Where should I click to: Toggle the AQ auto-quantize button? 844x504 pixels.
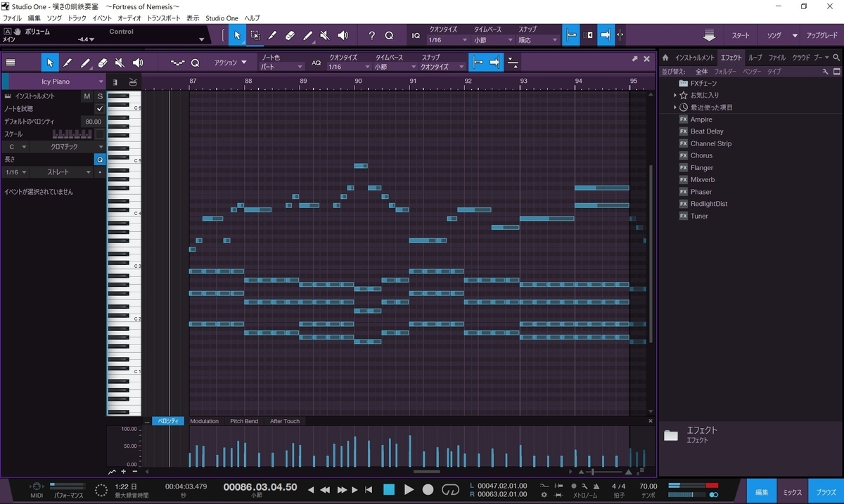316,63
